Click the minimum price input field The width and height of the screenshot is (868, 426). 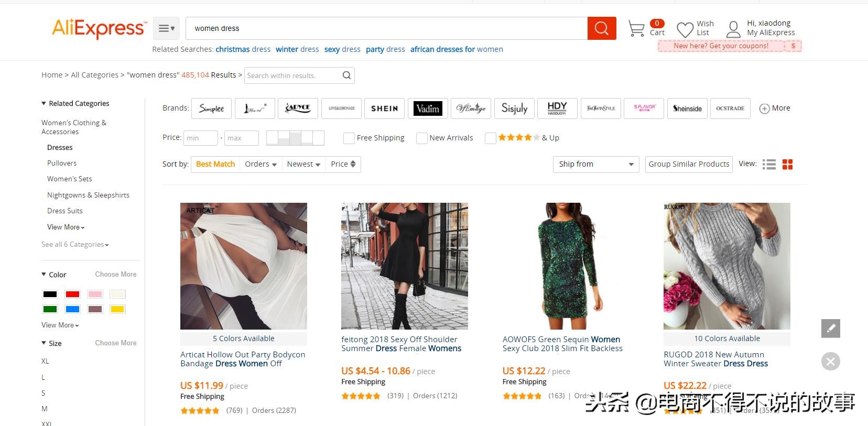coord(200,138)
